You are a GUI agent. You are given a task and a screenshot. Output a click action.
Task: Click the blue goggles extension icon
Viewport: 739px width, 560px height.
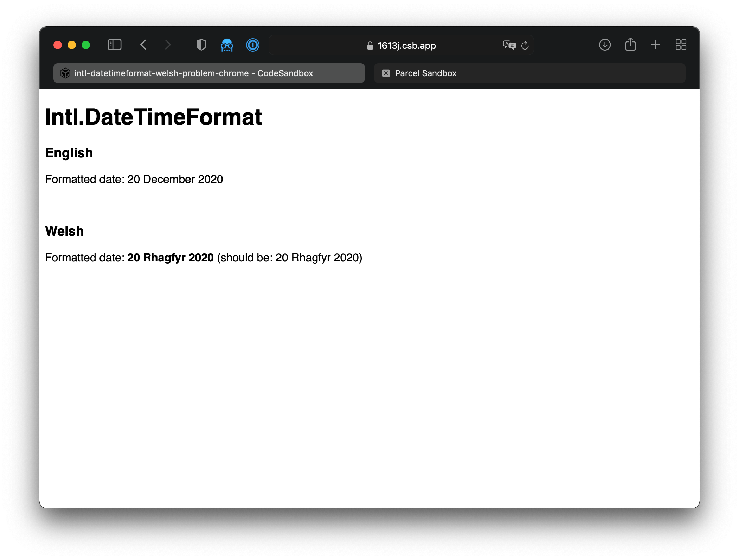227,45
